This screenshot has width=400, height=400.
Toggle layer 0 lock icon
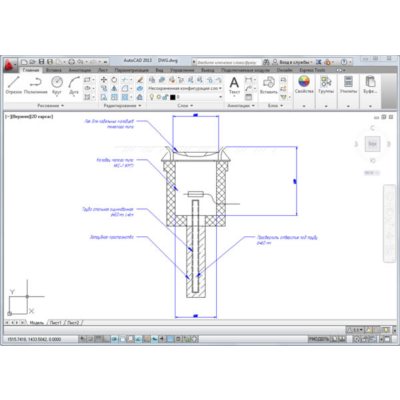(x=165, y=97)
